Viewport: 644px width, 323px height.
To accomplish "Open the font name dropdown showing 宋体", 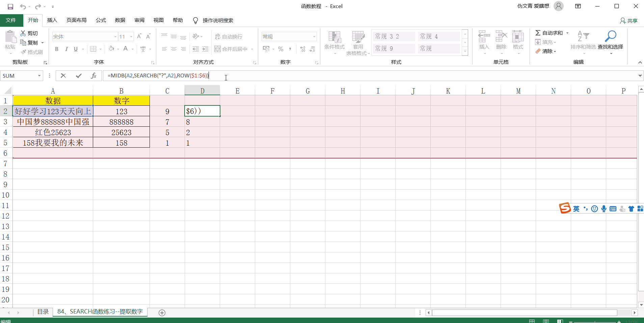I will tap(115, 36).
